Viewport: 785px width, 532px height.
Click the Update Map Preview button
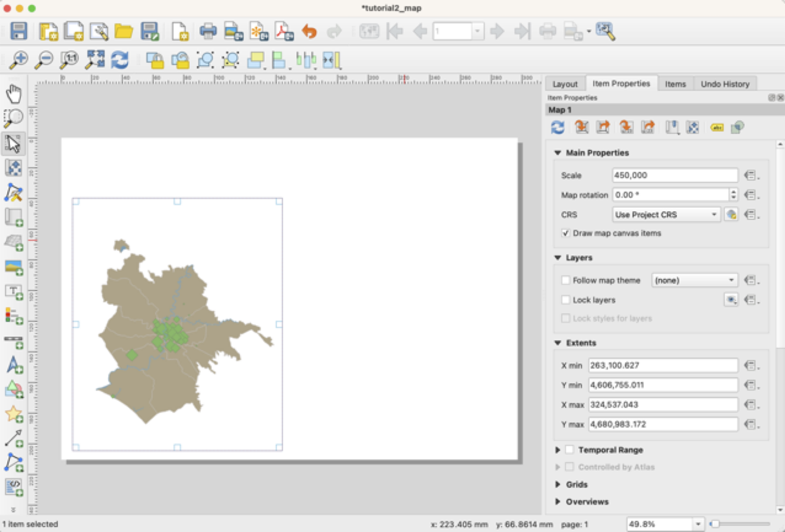558,127
